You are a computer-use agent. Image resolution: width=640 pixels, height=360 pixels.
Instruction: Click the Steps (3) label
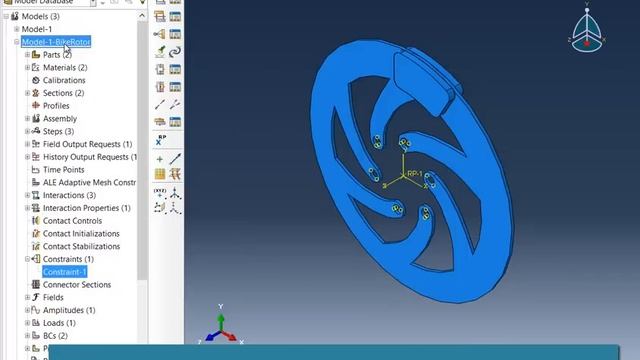click(x=58, y=131)
